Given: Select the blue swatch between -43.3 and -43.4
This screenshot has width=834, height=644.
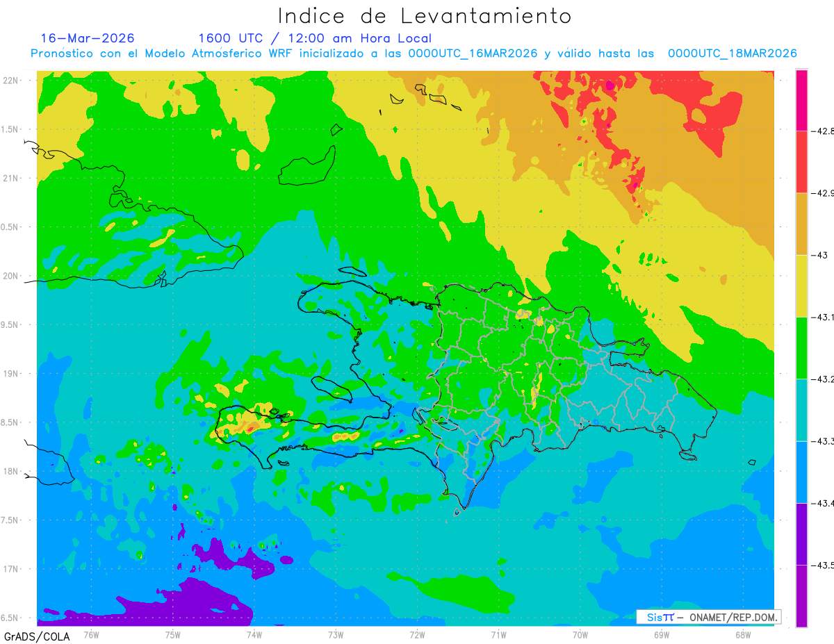Looking at the screenshot, I should click(801, 472).
